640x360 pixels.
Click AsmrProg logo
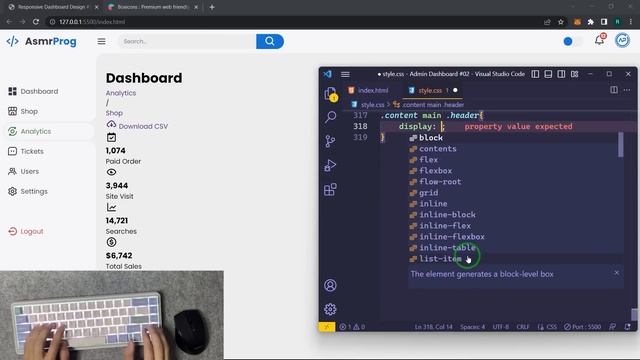pyautogui.click(x=42, y=41)
